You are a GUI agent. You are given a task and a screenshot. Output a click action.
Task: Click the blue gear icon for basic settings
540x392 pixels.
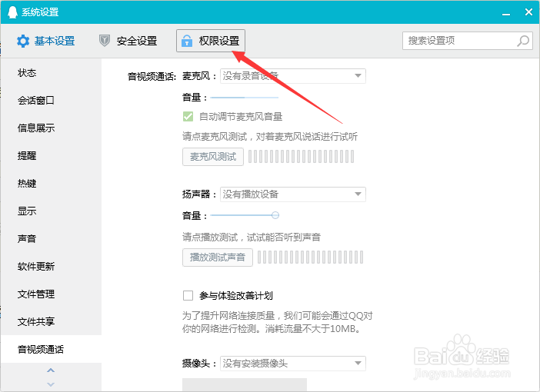click(x=23, y=41)
